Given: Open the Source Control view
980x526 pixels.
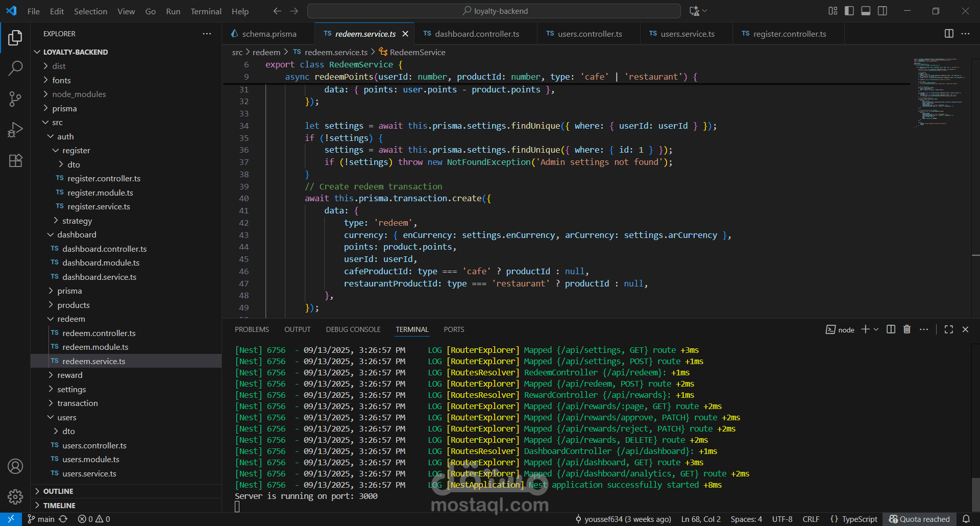Looking at the screenshot, I should (15, 99).
